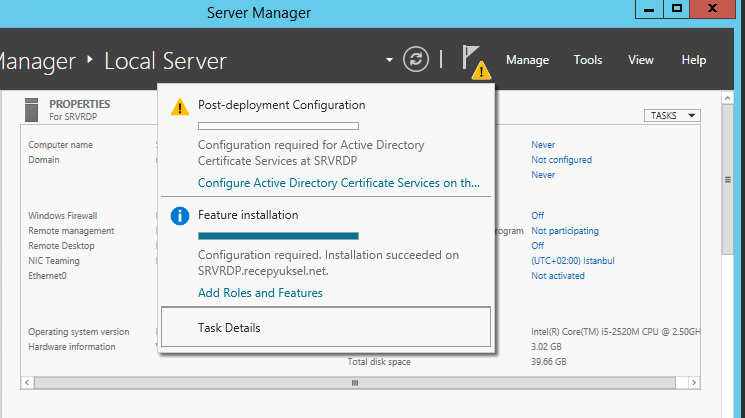Click the 'Domain' label
The image size is (745, 418).
tap(44, 160)
